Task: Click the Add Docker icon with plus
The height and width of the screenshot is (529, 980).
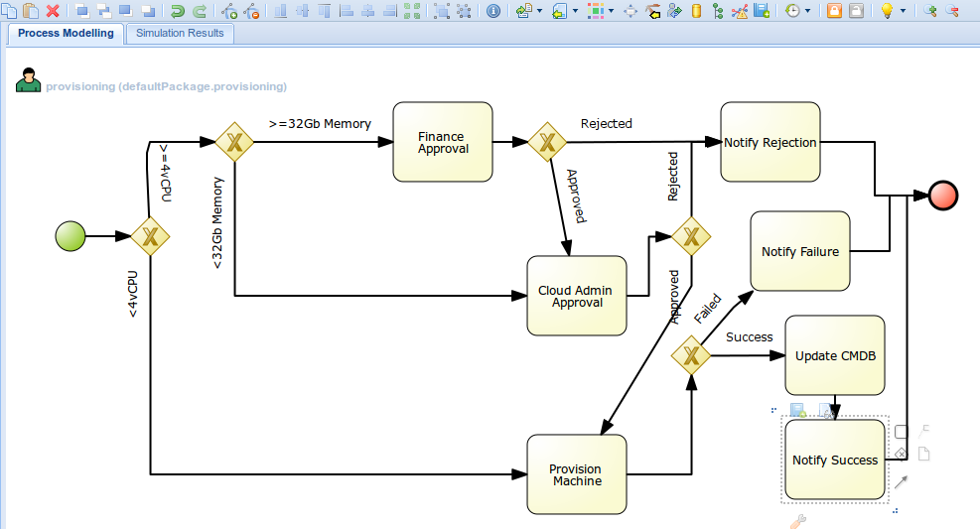Action: point(229,10)
